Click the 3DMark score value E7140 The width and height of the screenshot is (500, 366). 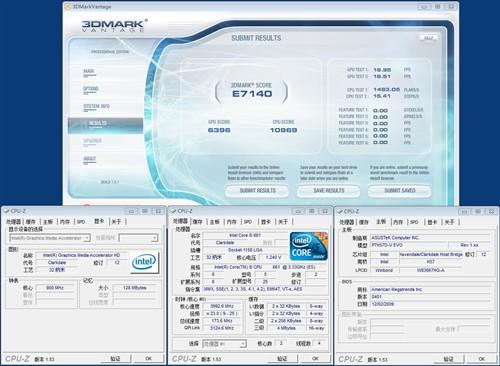[x=252, y=94]
